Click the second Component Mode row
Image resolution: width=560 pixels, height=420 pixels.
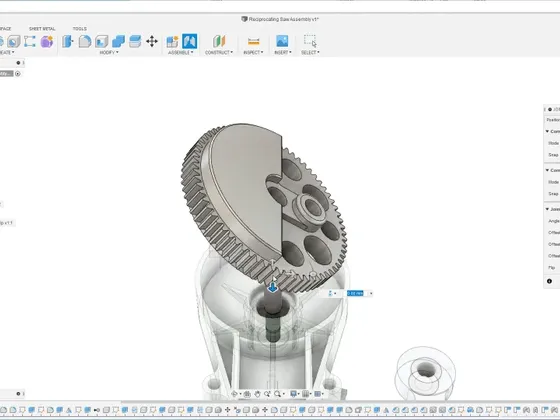(x=553, y=182)
